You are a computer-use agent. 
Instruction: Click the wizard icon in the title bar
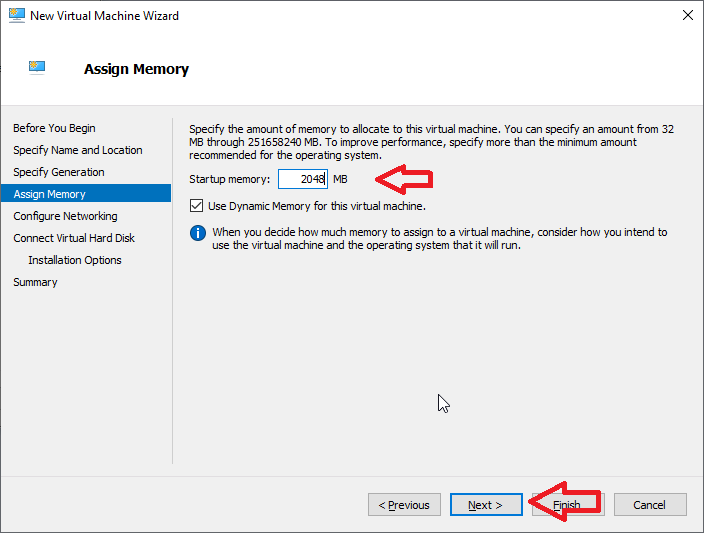click(x=15, y=16)
